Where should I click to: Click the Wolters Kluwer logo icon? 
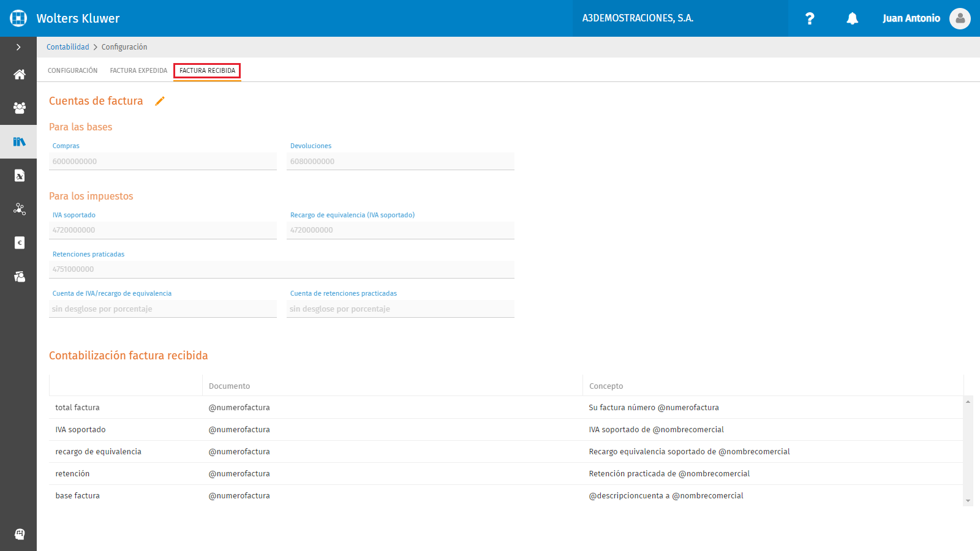click(18, 18)
